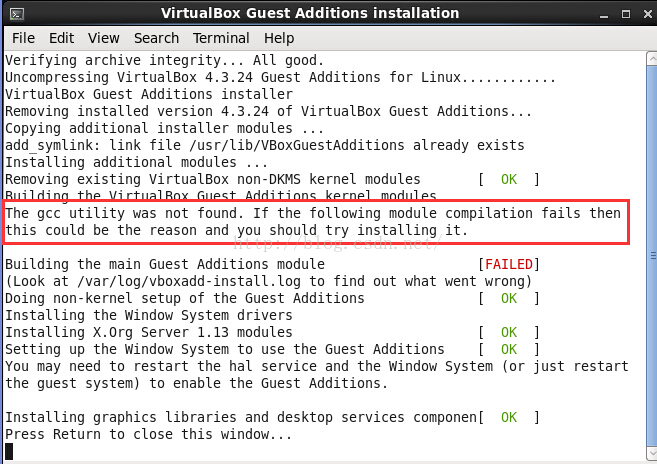
Task: Maximize the Guest Additions installation window
Action: [x=626, y=14]
